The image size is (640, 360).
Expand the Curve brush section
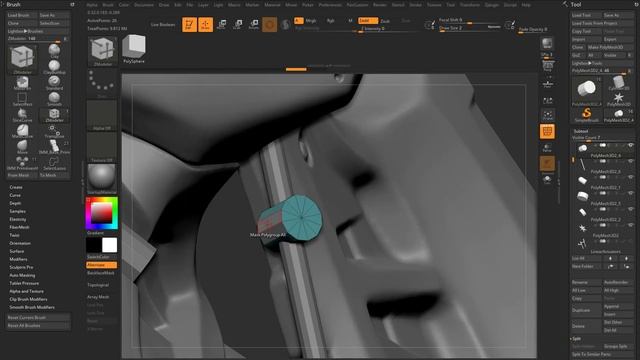pos(15,195)
